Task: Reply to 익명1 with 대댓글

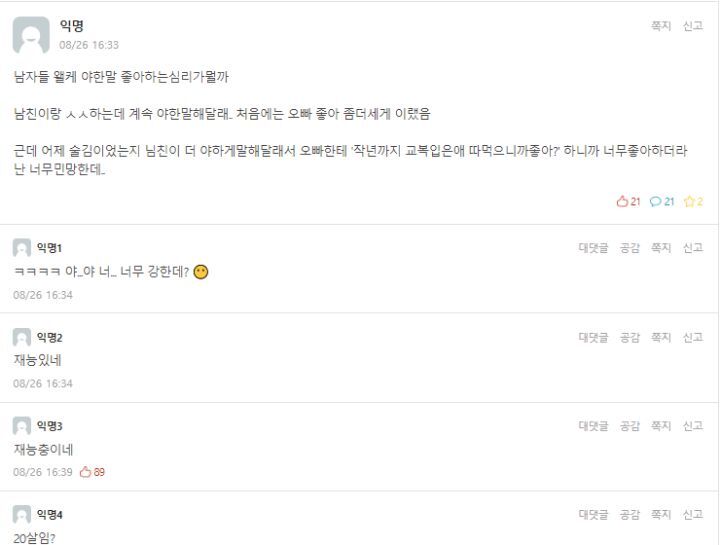Action: 593,248
